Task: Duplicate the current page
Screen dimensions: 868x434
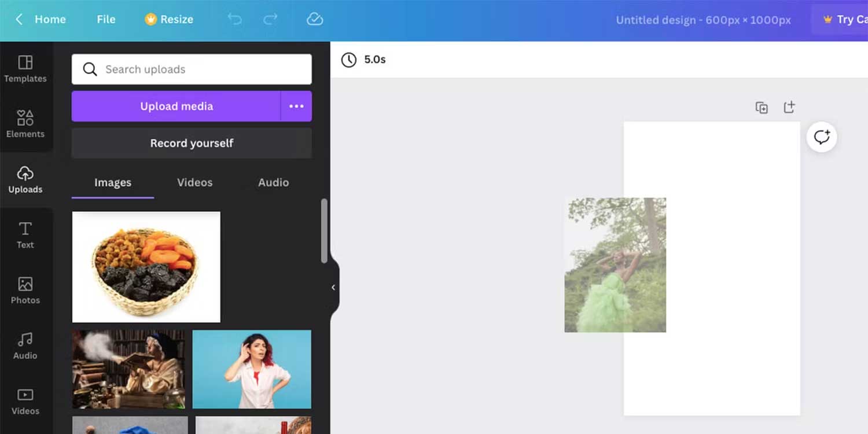Action: click(x=761, y=107)
